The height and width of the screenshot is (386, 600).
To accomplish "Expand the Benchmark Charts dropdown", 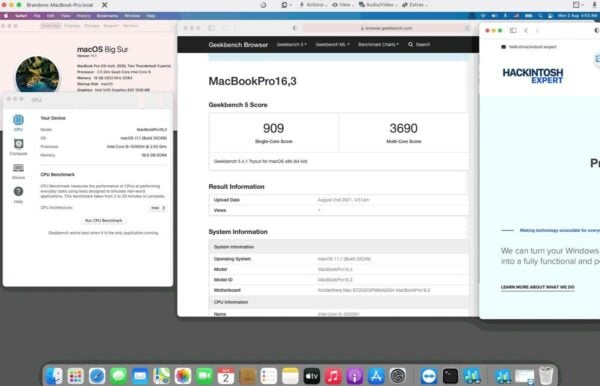I will 378,44.
